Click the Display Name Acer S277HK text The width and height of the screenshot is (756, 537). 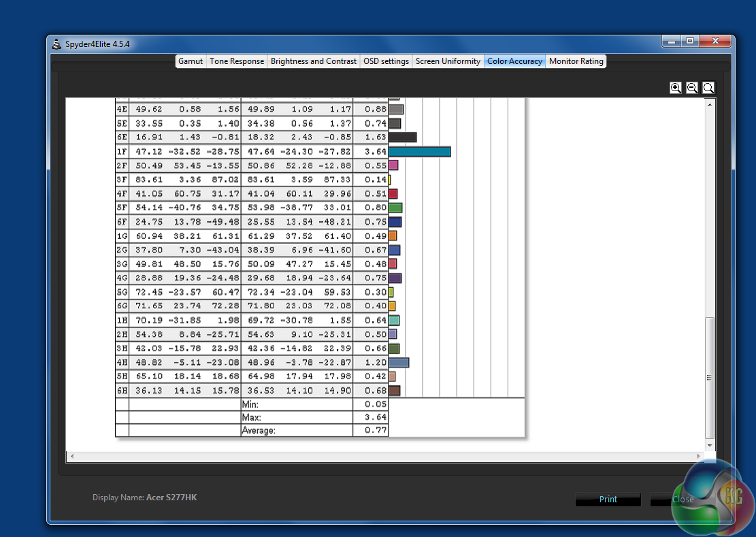[x=145, y=498]
